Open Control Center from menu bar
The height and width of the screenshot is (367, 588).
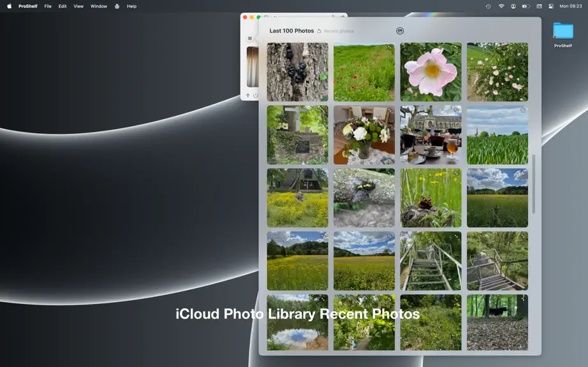coord(551,6)
